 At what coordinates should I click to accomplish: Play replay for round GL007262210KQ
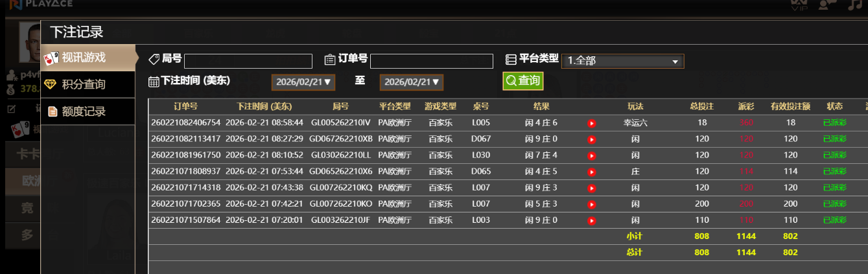pyautogui.click(x=591, y=188)
